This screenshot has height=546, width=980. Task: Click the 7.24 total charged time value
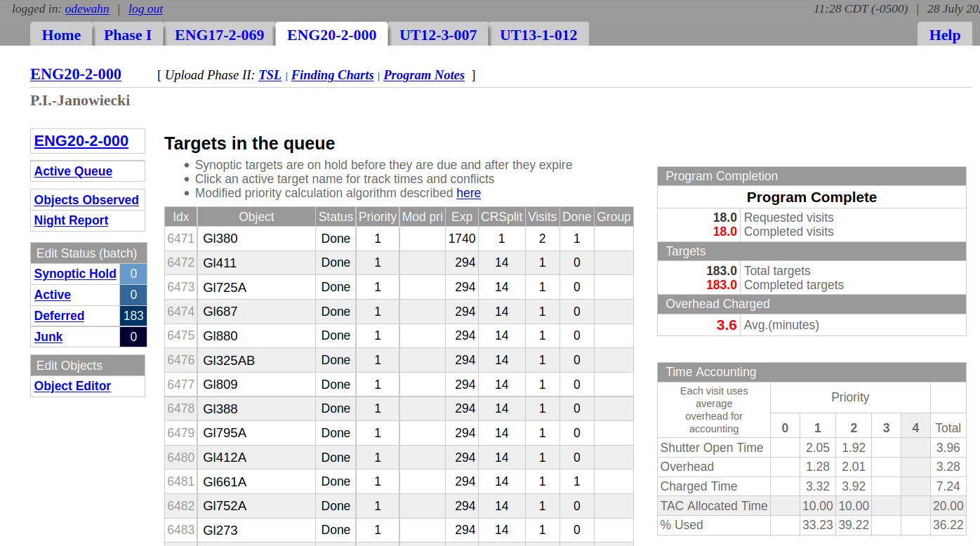pos(948,486)
